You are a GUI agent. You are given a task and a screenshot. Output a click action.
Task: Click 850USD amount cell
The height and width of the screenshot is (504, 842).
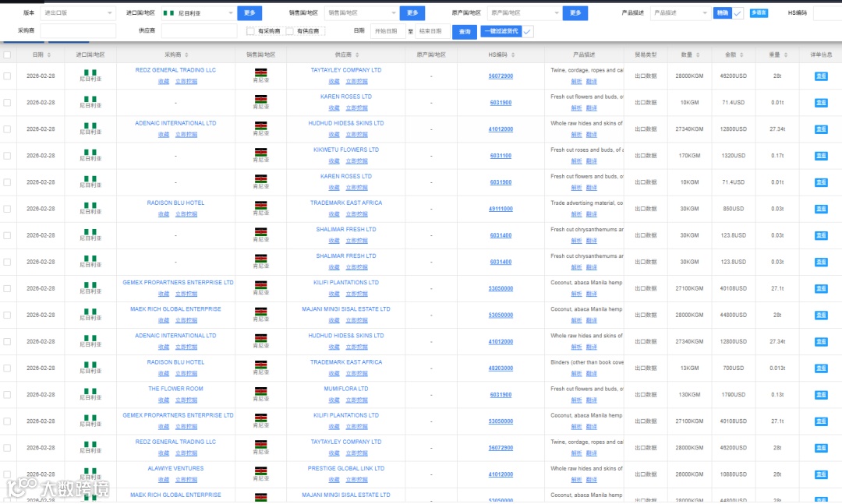click(733, 209)
